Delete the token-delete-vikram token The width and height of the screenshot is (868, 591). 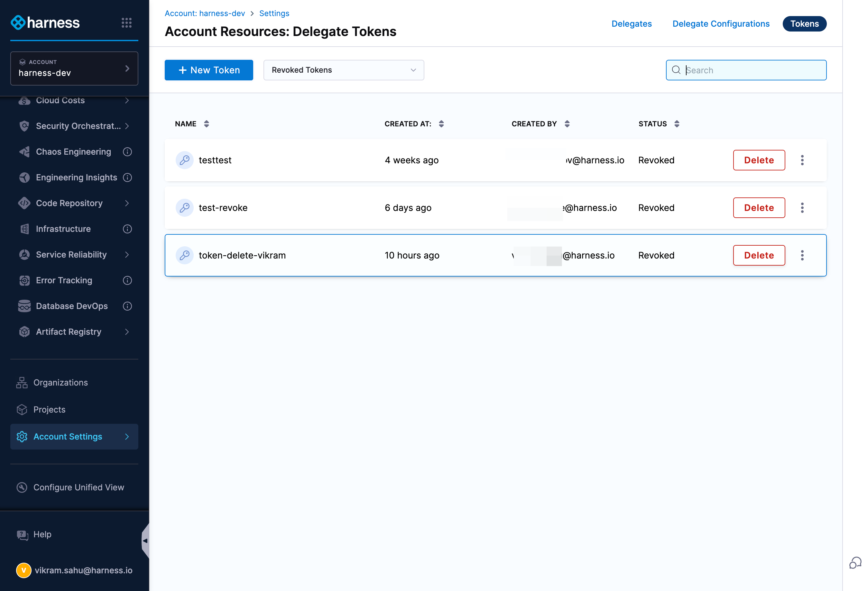759,255
